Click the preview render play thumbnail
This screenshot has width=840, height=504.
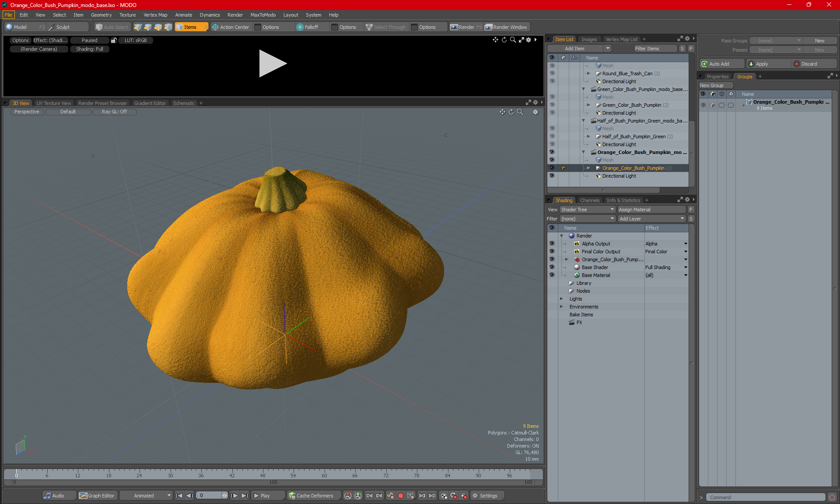[x=273, y=63]
